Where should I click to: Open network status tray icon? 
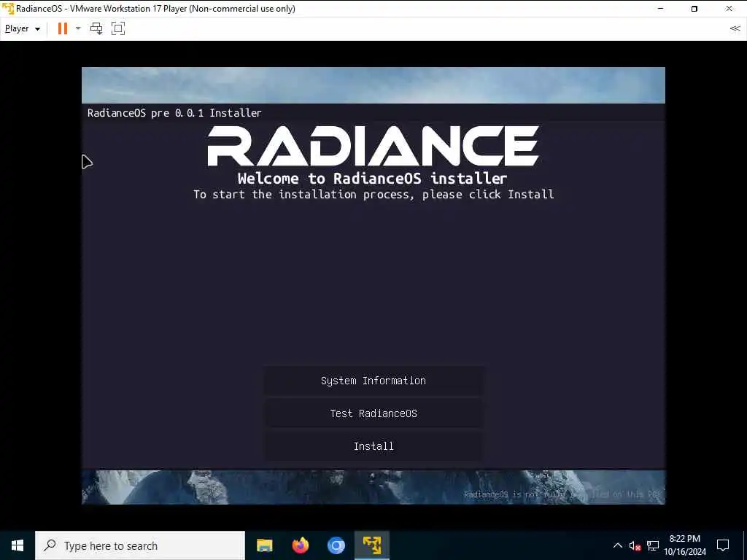click(653, 545)
